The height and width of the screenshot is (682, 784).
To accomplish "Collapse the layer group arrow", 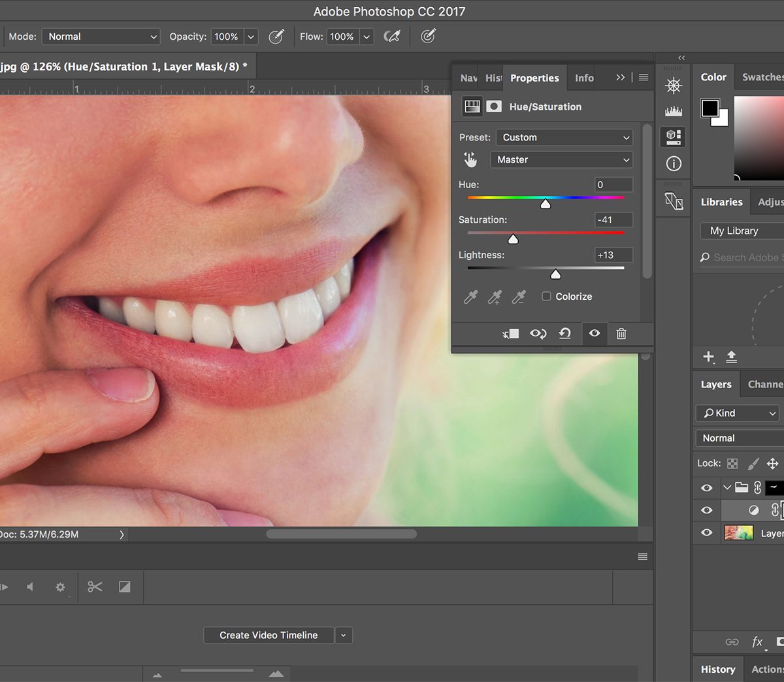I will coord(727,487).
